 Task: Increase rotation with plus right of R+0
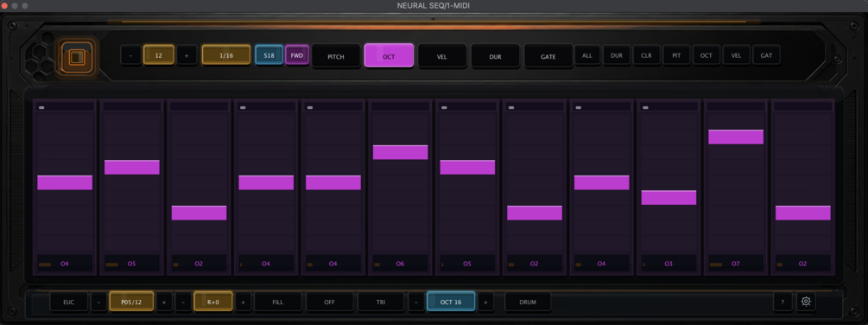point(243,302)
